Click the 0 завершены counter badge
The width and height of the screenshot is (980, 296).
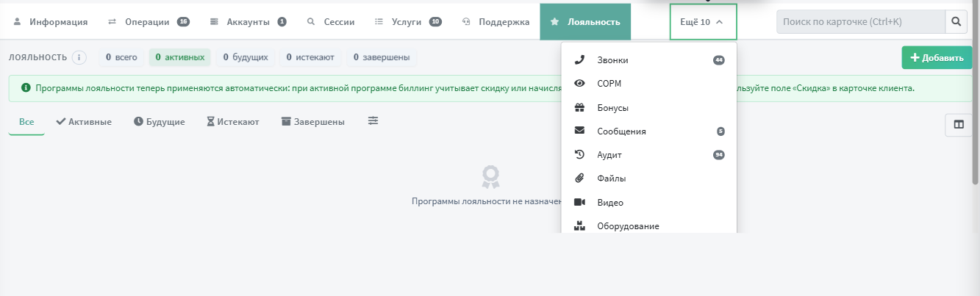point(381,57)
